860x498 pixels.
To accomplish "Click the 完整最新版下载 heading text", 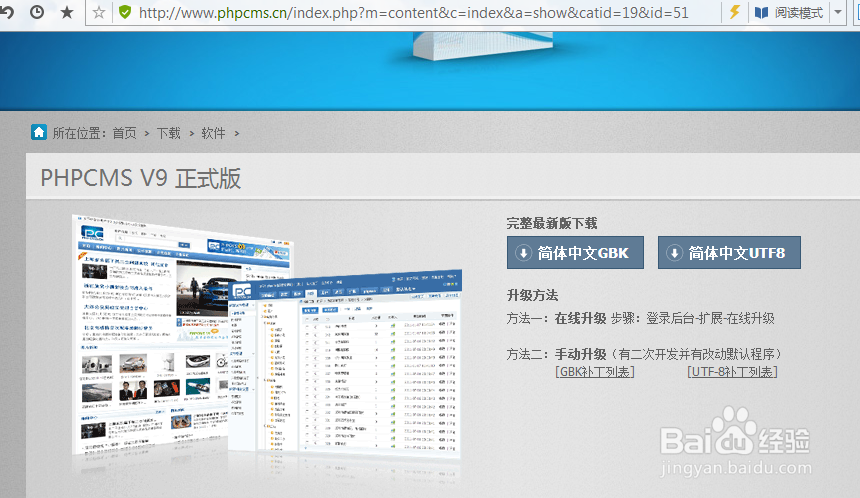I will tap(552, 223).
